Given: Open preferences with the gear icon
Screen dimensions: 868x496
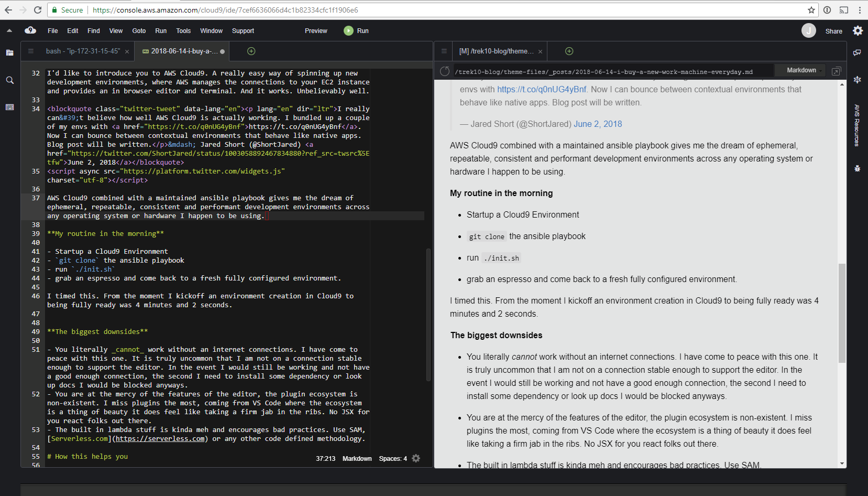Looking at the screenshot, I should [x=858, y=30].
